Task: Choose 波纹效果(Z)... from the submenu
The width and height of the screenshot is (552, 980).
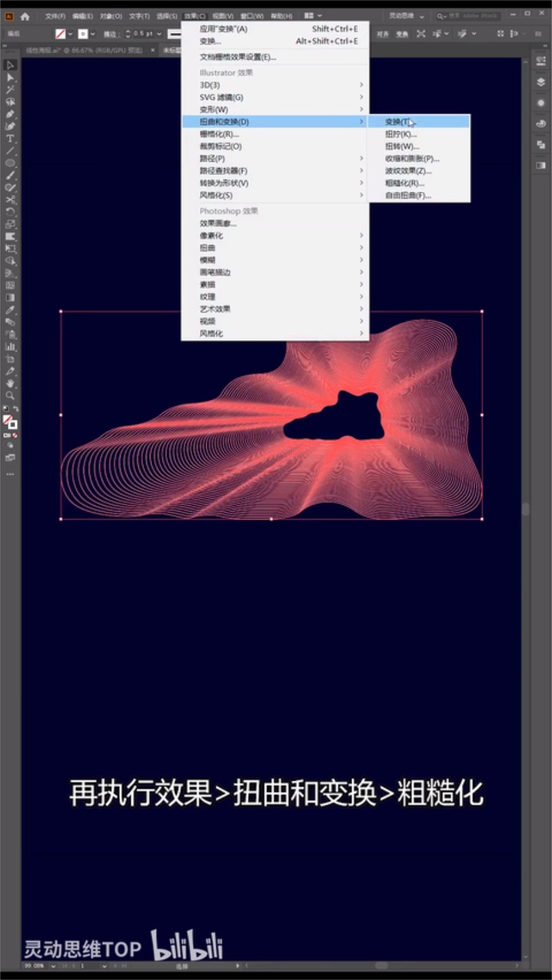Action: (408, 171)
